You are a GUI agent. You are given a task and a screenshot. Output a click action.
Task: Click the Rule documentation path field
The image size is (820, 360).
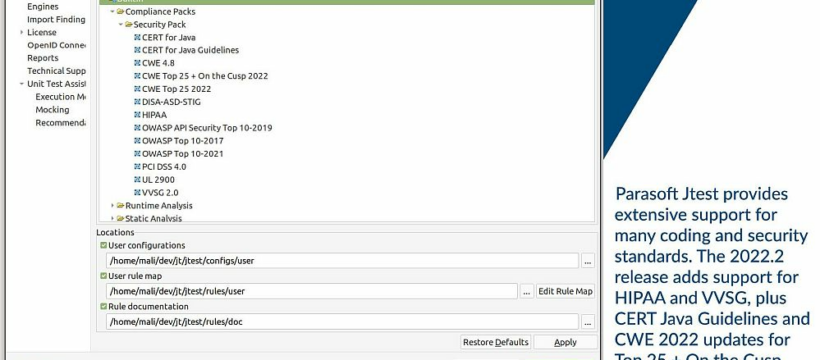point(343,322)
